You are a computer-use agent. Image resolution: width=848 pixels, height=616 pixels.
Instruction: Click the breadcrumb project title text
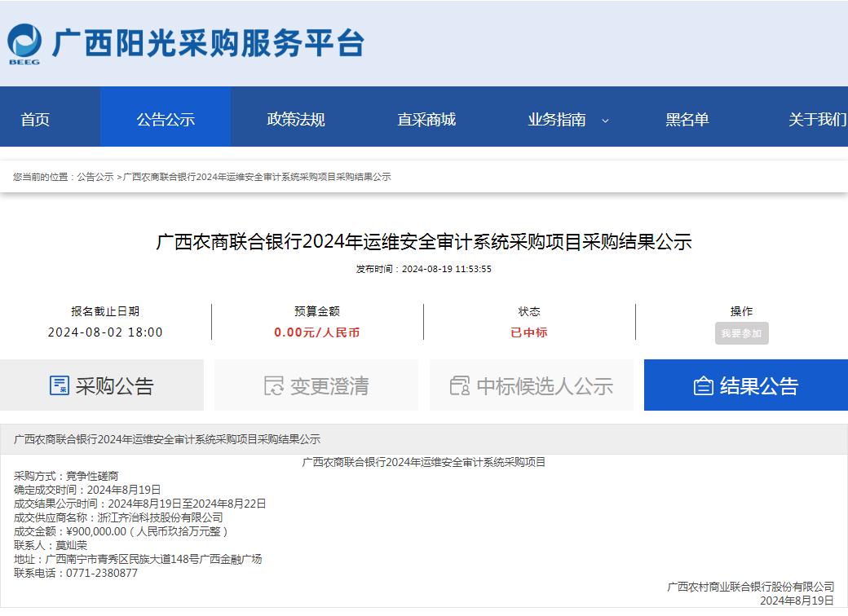click(257, 177)
